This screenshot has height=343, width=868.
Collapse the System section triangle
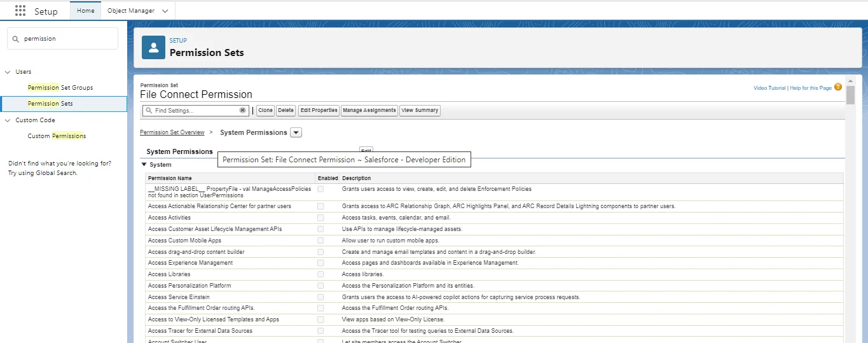144,164
